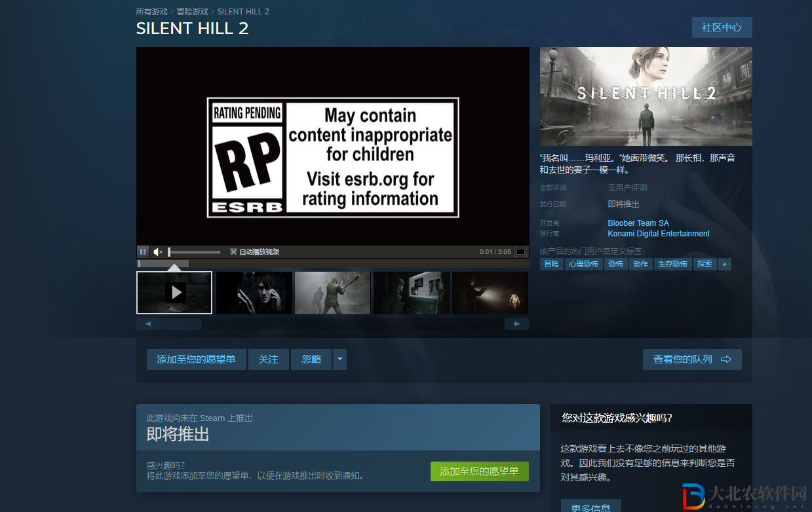812x512 pixels.
Task: Open third thumbnail showing man with plank
Action: point(333,293)
